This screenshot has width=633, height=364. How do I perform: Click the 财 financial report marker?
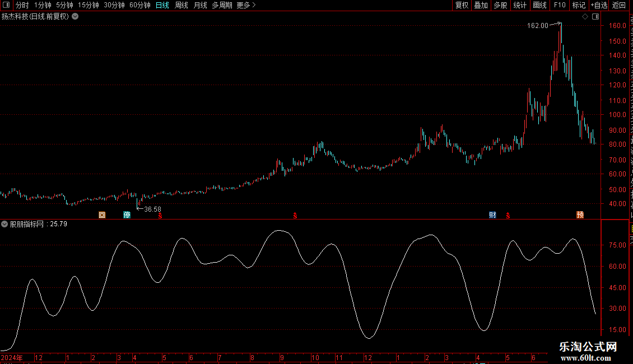pos(492,214)
